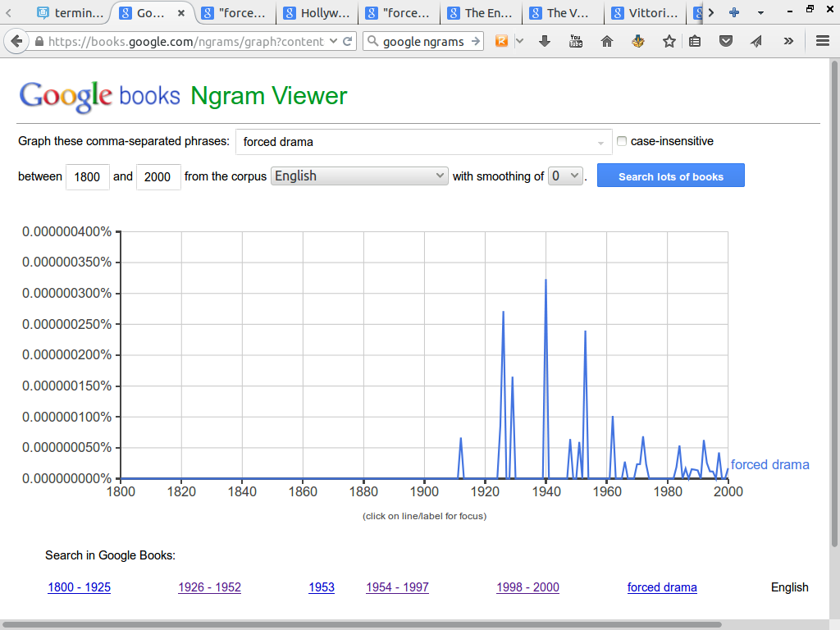Click the orange extension icon beside YouTube

click(x=638, y=41)
